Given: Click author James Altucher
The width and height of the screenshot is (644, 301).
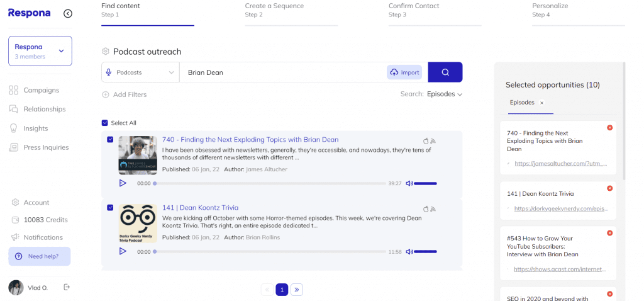Looking at the screenshot, I should (267, 169).
